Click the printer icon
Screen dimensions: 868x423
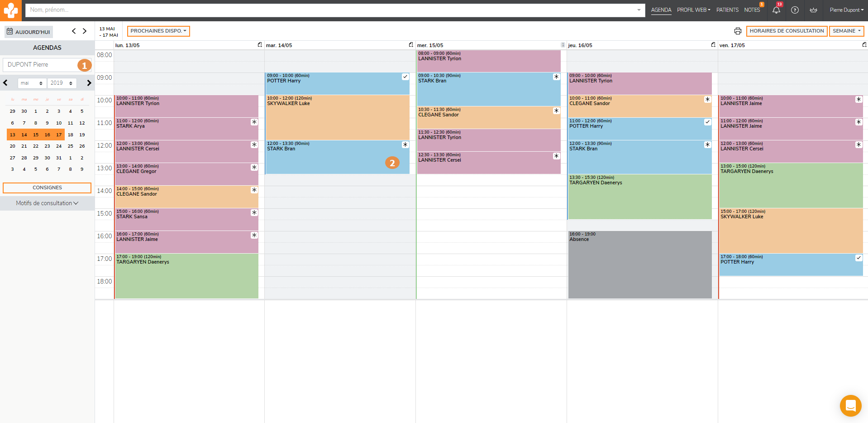738,31
